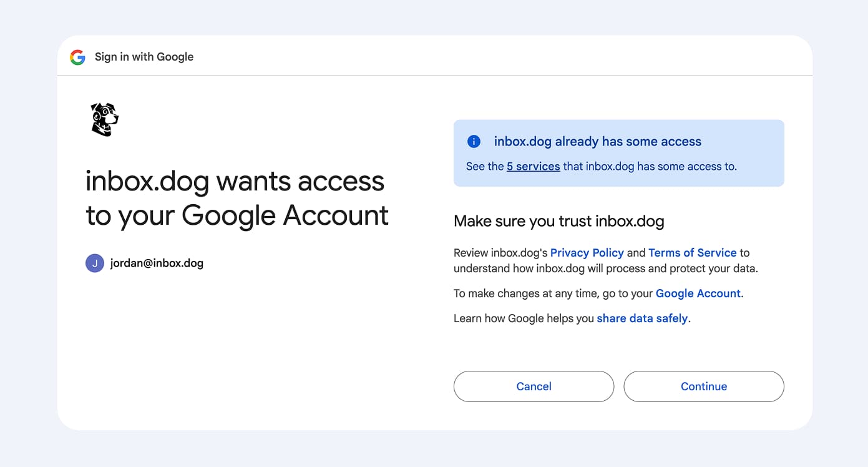This screenshot has height=467, width=868.
Task: Click the purple "J" account avatar
Action: (94, 263)
